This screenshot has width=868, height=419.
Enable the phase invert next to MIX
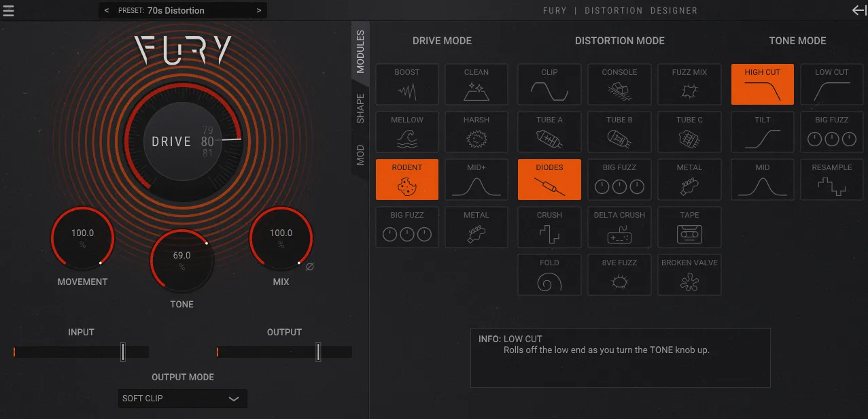pyautogui.click(x=309, y=267)
